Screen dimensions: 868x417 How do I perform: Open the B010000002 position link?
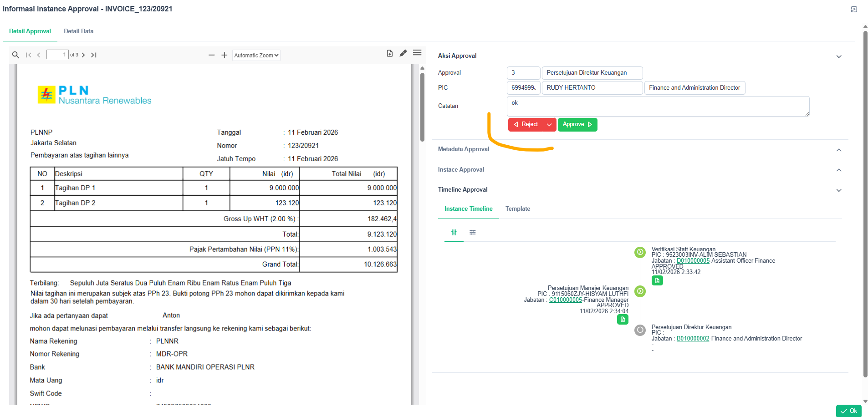pos(693,339)
